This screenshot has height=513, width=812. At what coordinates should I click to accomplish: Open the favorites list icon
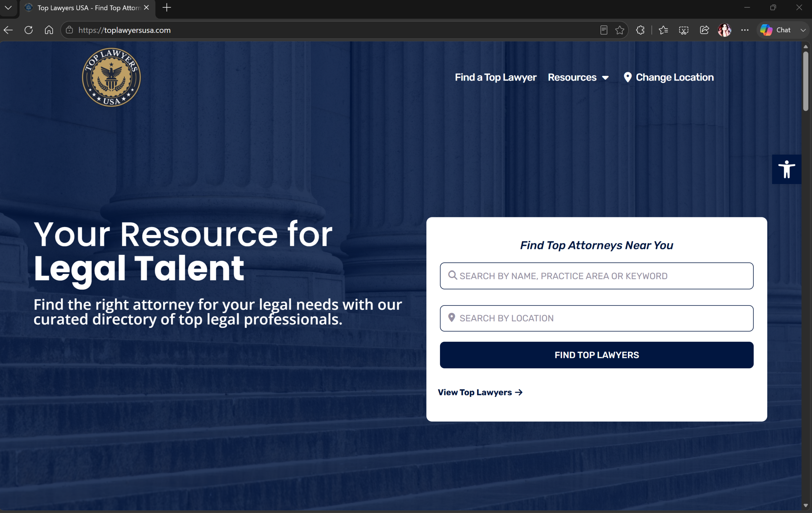click(x=663, y=30)
